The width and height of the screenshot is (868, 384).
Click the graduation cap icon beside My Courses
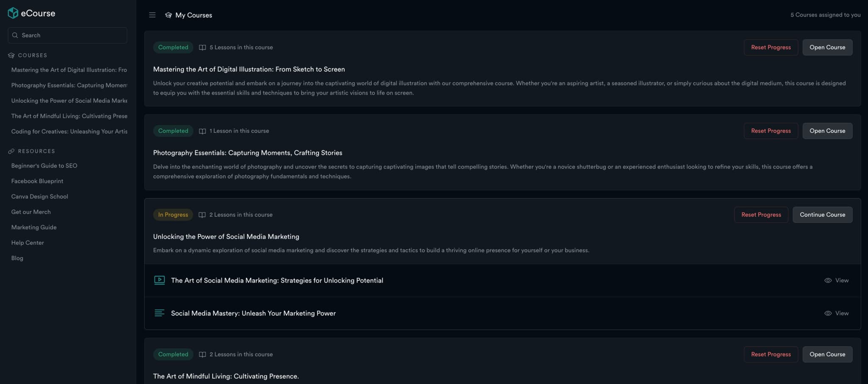168,15
